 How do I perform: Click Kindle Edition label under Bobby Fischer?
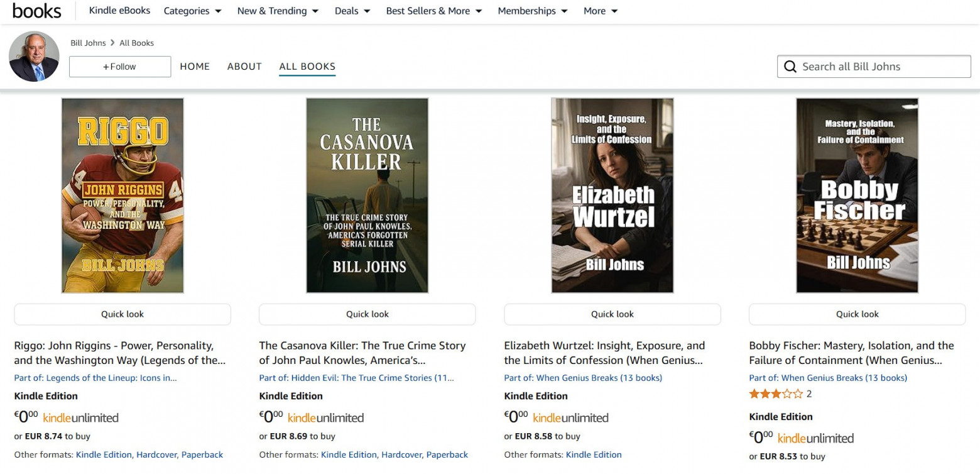pyautogui.click(x=781, y=417)
